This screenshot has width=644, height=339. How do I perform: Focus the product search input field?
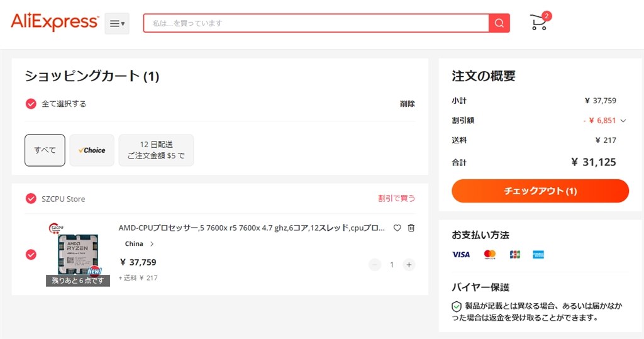(x=316, y=23)
